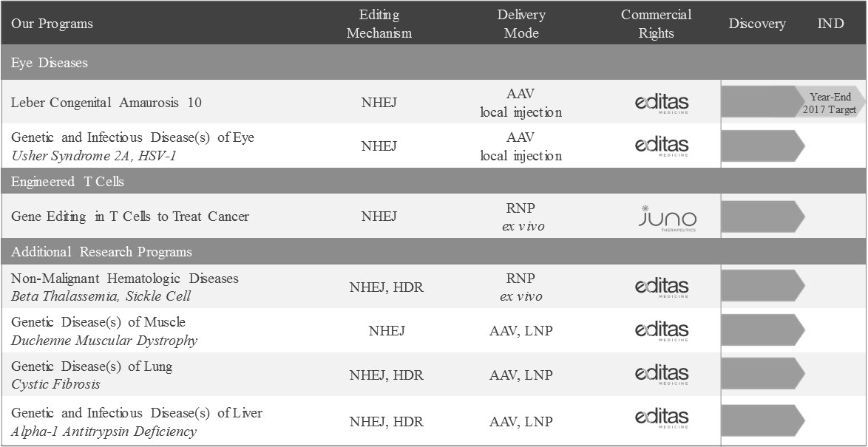
Task: Click Editas logo in Leber Congenital Amaurosis row
Action: click(x=662, y=103)
